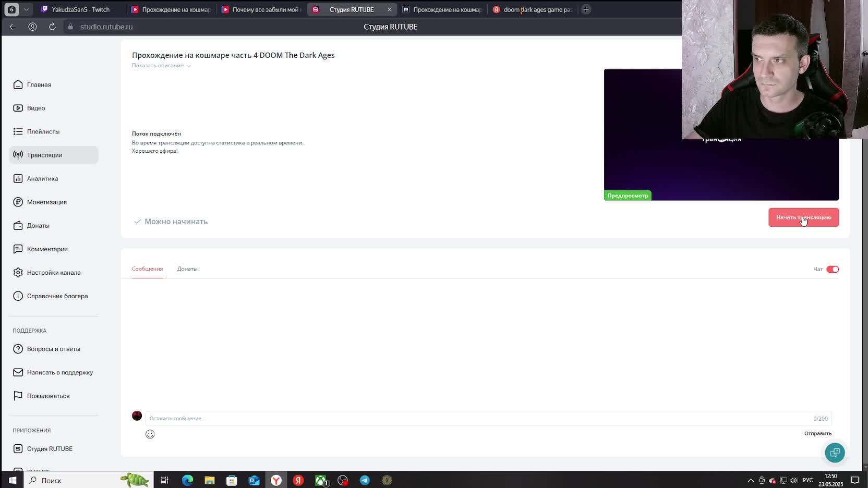The width and height of the screenshot is (868, 488).
Task: Open Студия RUTUBE app icon
Action: tap(18, 448)
